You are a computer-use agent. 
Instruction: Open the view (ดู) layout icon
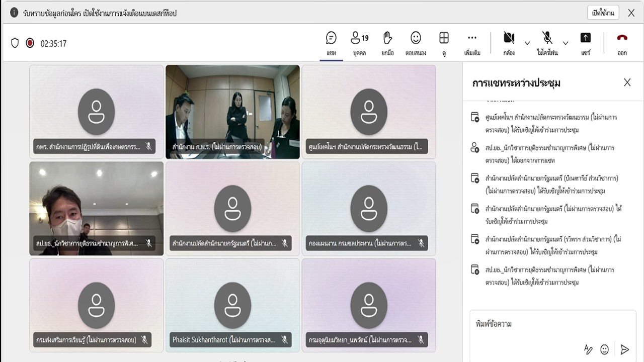tap(444, 38)
